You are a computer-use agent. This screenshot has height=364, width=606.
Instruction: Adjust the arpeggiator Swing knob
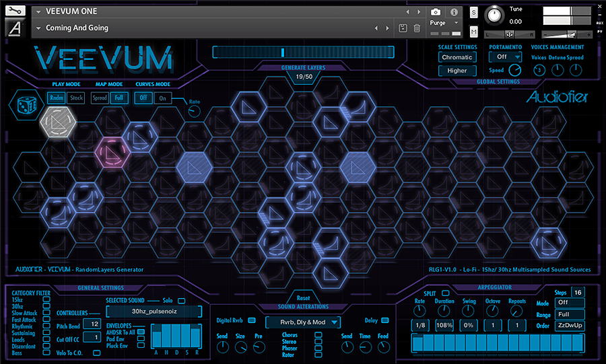468,311
